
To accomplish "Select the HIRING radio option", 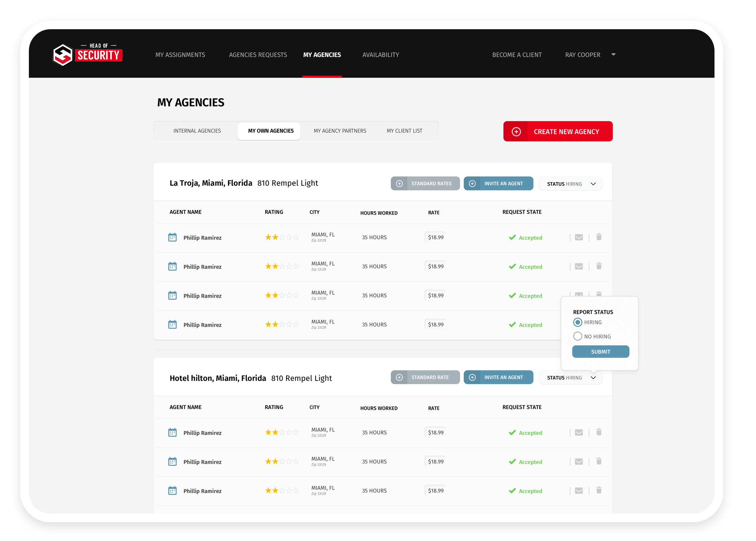I will tap(578, 322).
